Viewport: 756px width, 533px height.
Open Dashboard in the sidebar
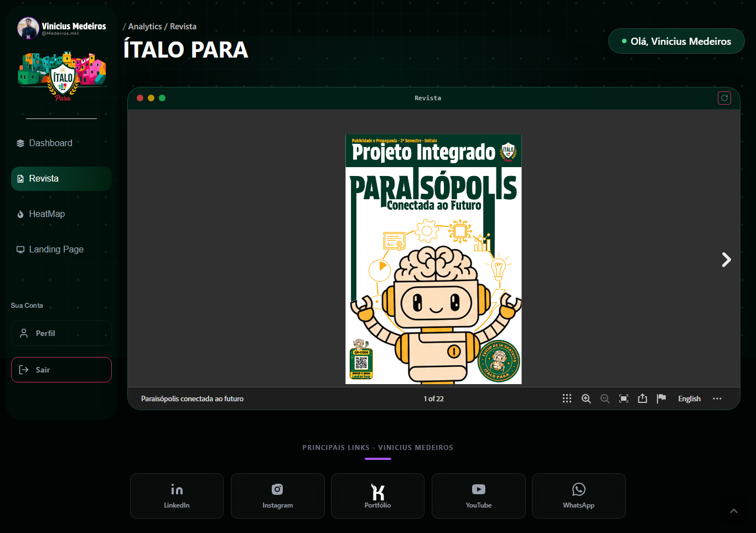click(50, 143)
